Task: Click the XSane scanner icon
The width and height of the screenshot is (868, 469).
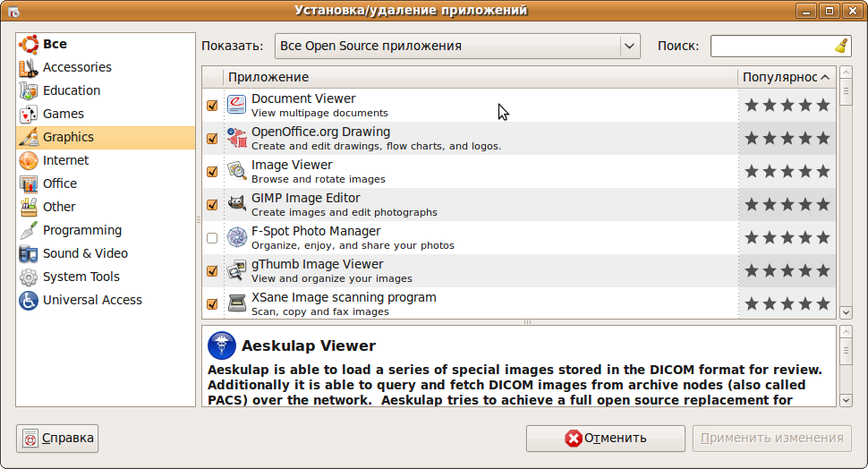Action: click(236, 303)
